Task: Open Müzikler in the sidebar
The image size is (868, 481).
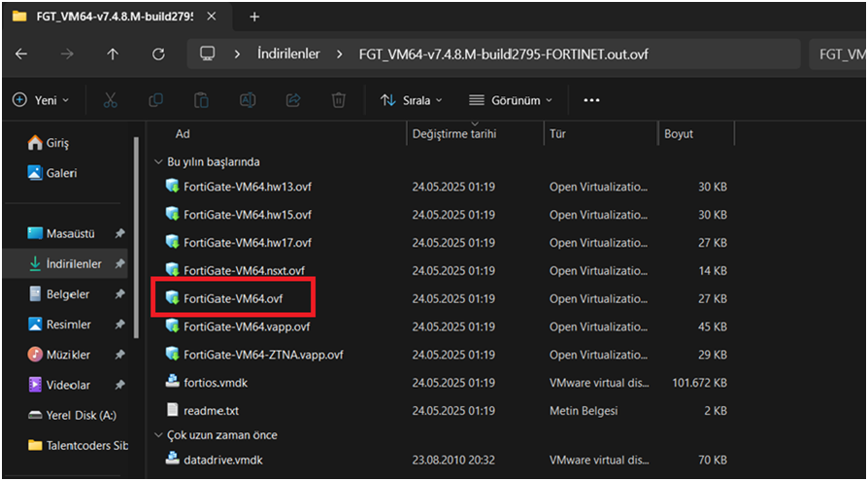Action: click(x=59, y=354)
